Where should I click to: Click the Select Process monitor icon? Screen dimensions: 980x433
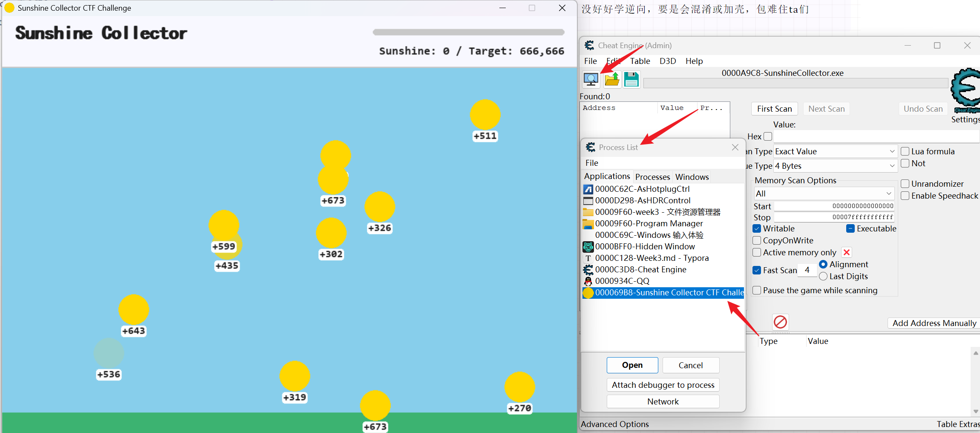[x=591, y=79]
